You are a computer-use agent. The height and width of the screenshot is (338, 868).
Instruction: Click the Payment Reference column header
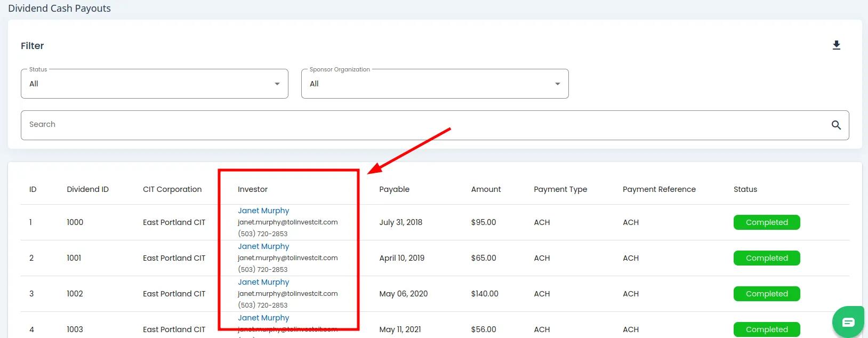coord(659,189)
